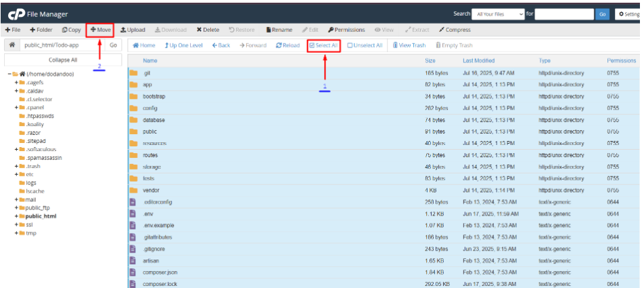The width and height of the screenshot is (644, 288).
Task: Sort files by Last Modified column
Action: tap(478, 61)
